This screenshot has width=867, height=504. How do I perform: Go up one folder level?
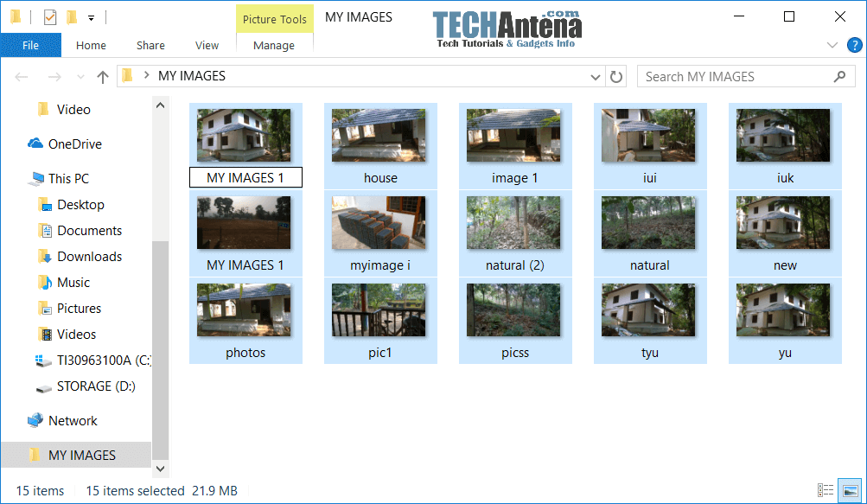[102, 76]
